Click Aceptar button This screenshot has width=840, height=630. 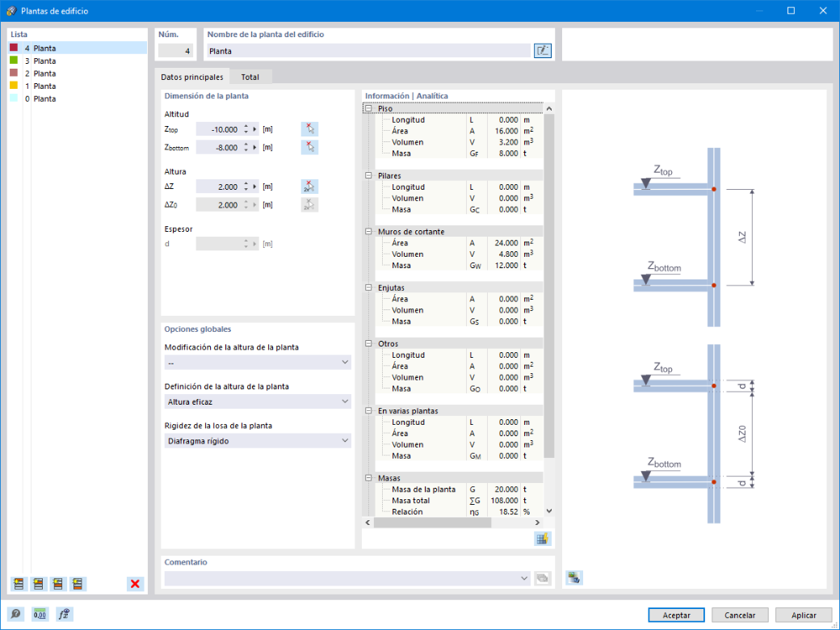tap(676, 615)
